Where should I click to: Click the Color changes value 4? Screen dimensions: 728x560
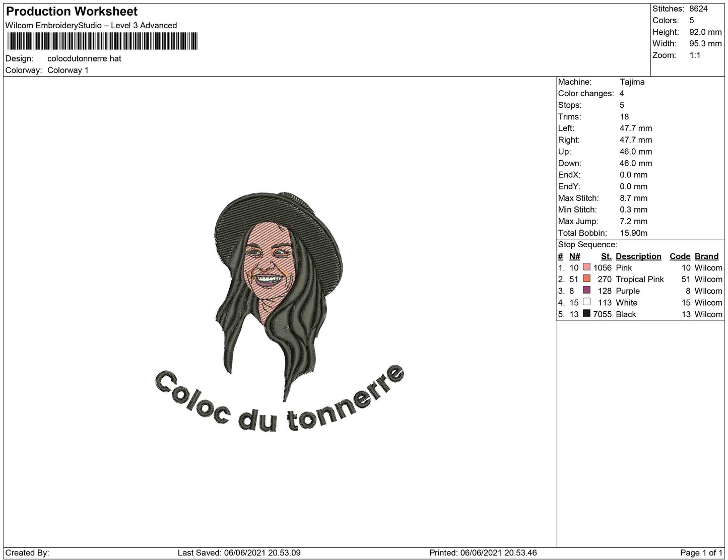[622, 93]
